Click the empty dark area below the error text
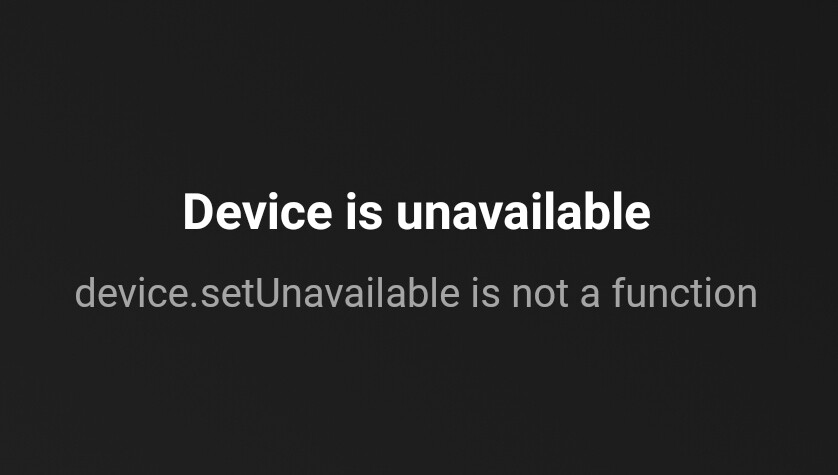838x475 pixels. (419, 395)
